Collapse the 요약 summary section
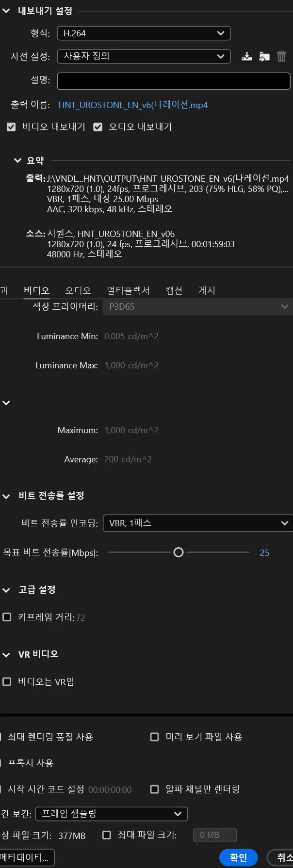The width and height of the screenshot is (293, 868). pyautogui.click(x=18, y=160)
